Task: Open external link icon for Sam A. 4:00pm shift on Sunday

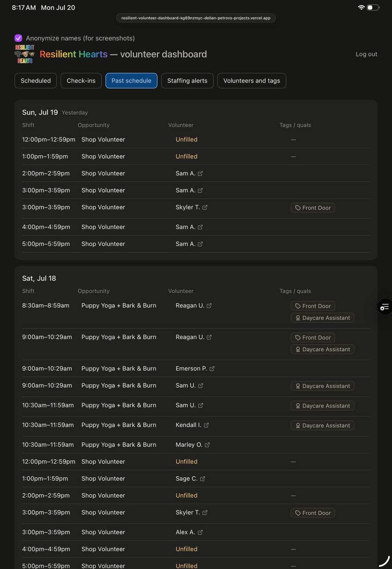Action: point(200,227)
